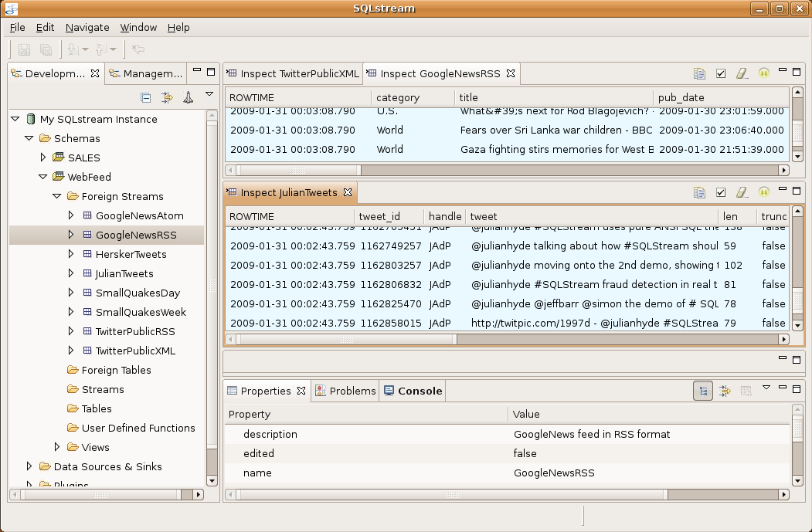Screen dimensions: 812x532
Task: Switch to the Console tab
Action: (413, 391)
